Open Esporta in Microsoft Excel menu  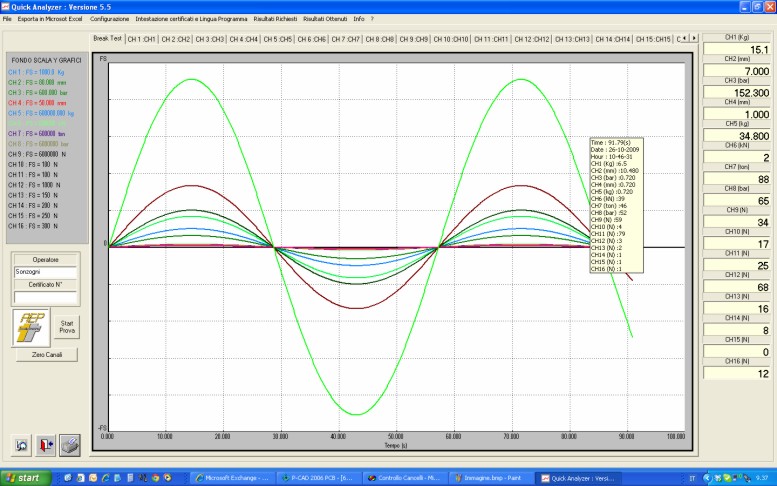(51, 19)
